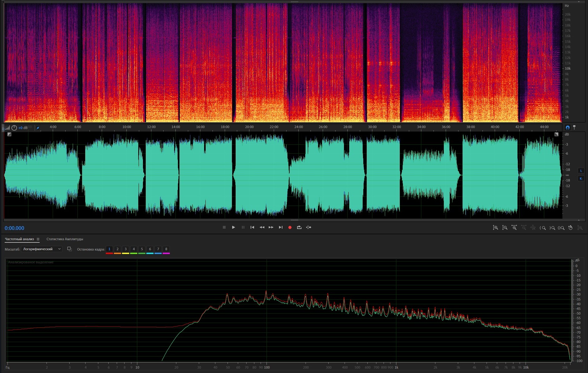Viewport: 588px width, 373px height.
Task: Click zoom out amplitude icon
Action: [505, 228]
